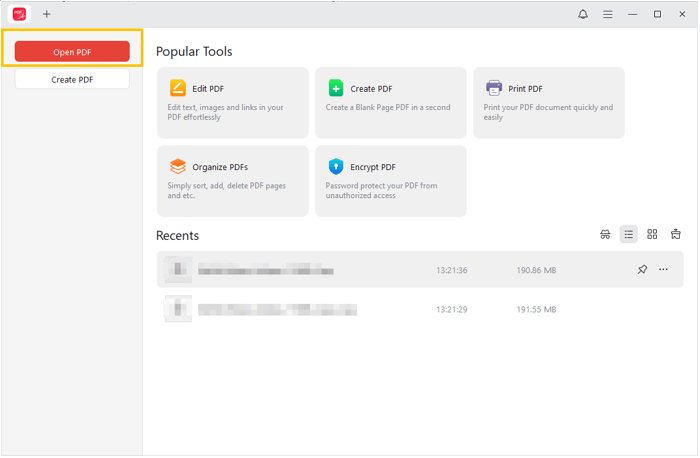The width and height of the screenshot is (700, 458).
Task: Maximize the window
Action: click(x=657, y=14)
